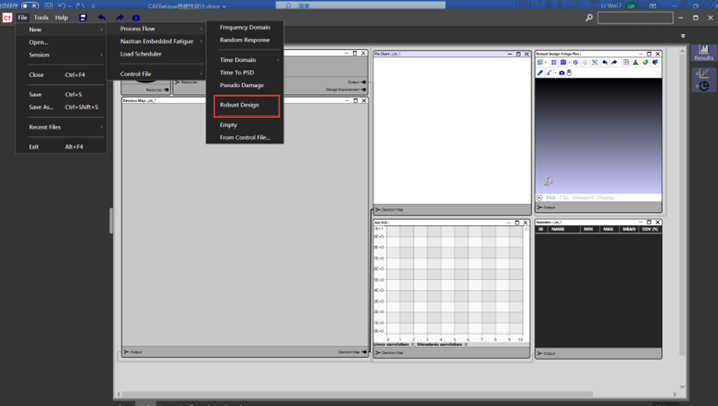
Task: Collapse the fringe plot bottom options circle arrow
Action: [539, 198]
